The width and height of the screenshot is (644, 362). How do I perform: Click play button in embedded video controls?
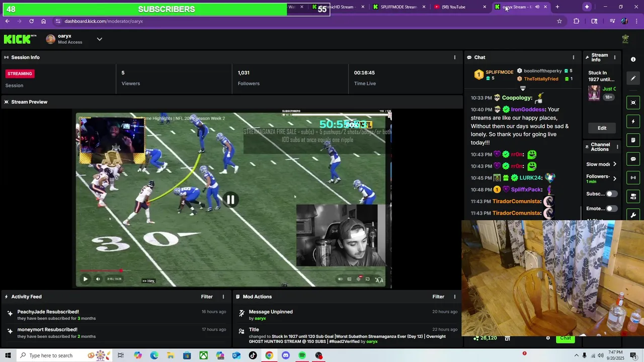tap(85, 279)
